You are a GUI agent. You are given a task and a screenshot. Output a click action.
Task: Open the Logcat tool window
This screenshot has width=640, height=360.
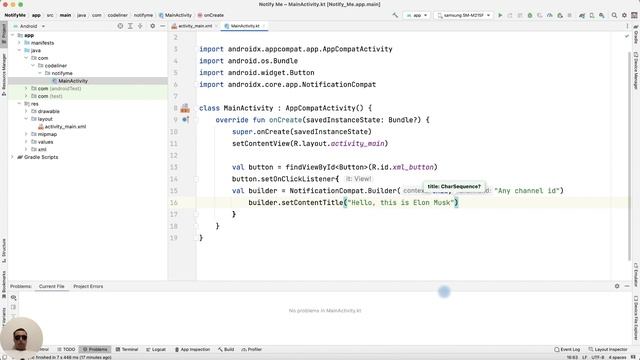pos(156,349)
